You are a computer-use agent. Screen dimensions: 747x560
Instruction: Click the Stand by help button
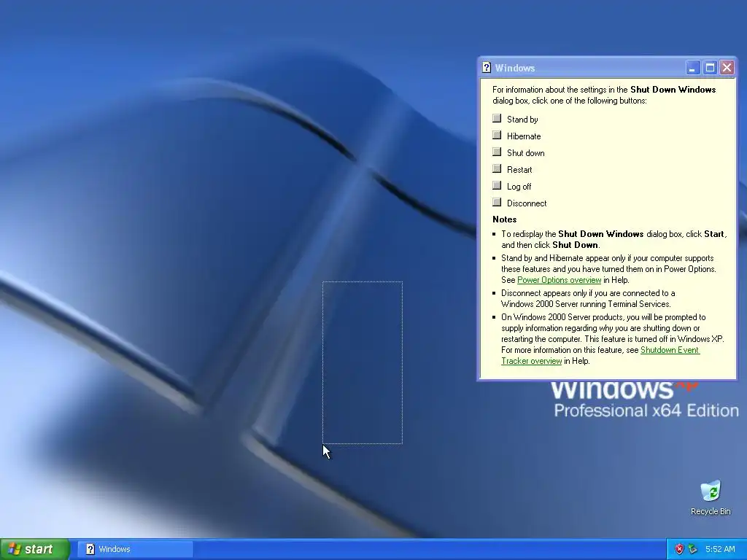tap(497, 118)
